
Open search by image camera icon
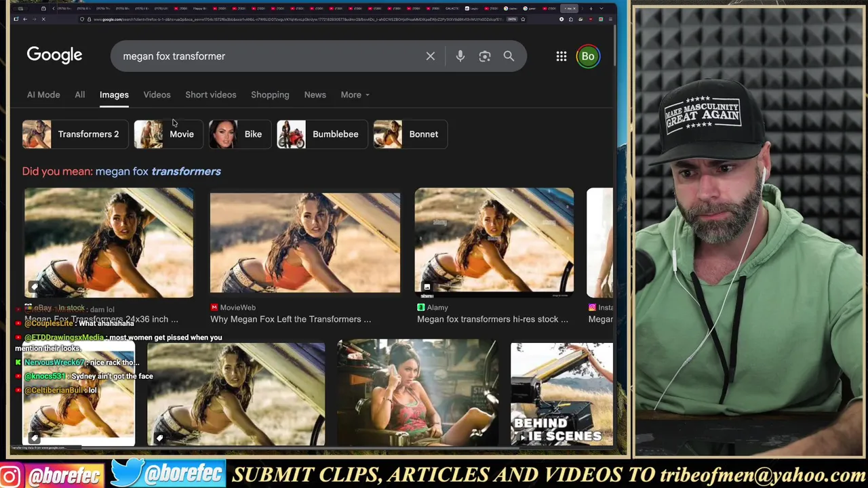coord(484,56)
